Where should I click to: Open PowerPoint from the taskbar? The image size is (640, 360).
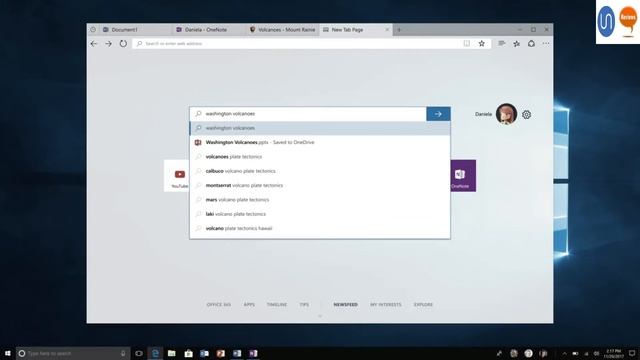click(221, 353)
